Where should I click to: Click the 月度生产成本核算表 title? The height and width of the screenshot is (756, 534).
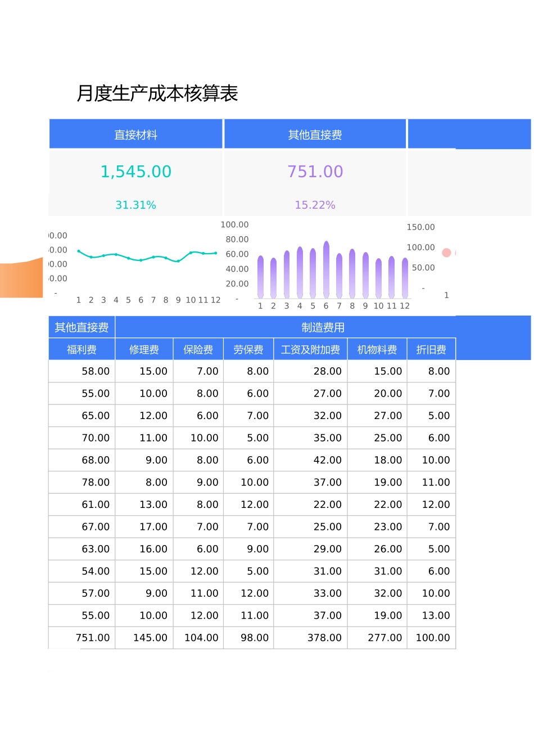point(159,94)
